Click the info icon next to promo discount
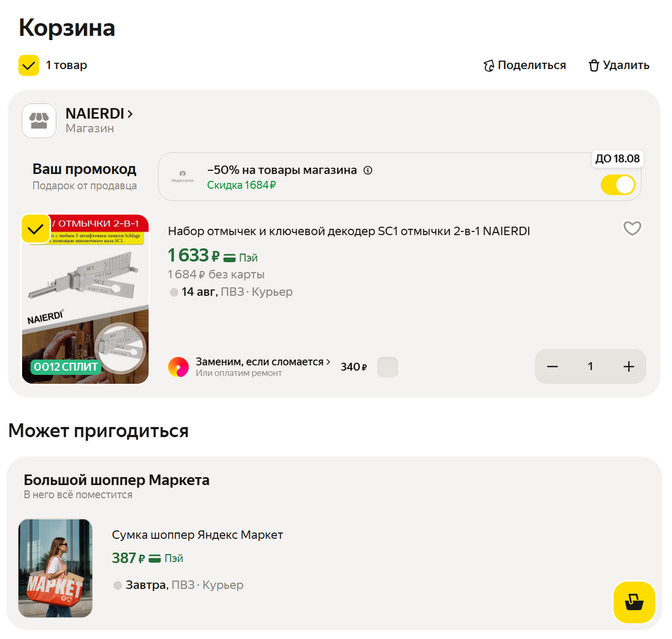This screenshot has width=672, height=639. point(367,170)
